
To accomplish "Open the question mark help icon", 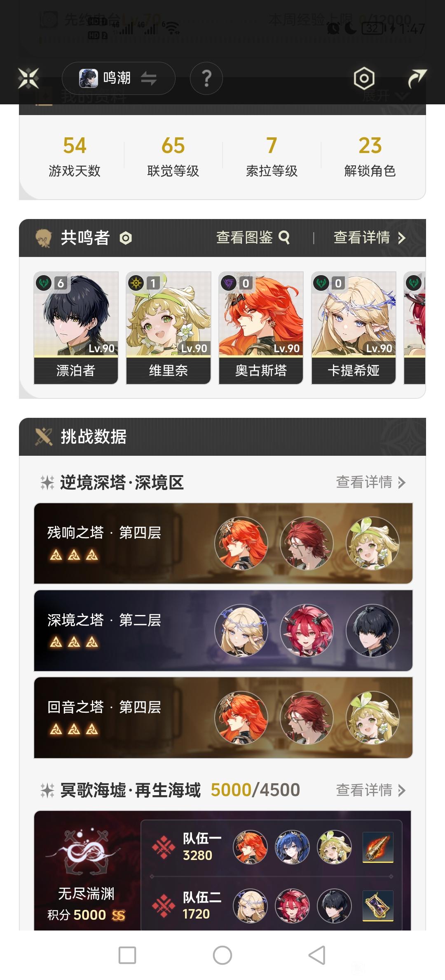I will [x=206, y=78].
